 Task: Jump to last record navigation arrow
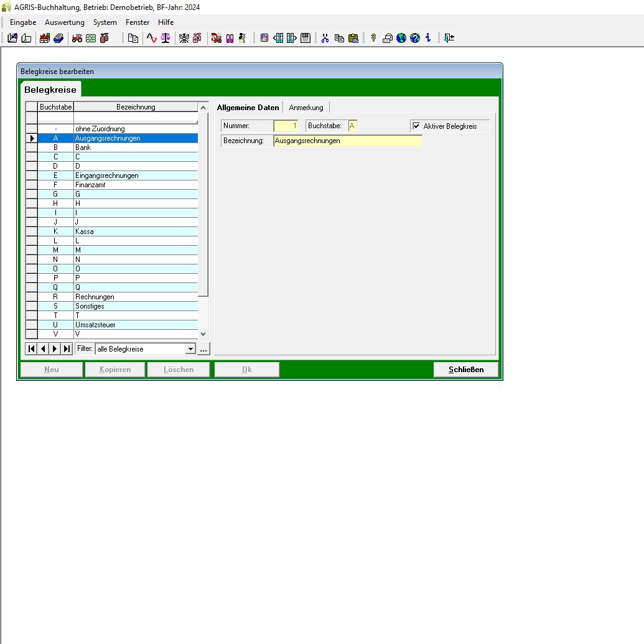click(x=67, y=349)
